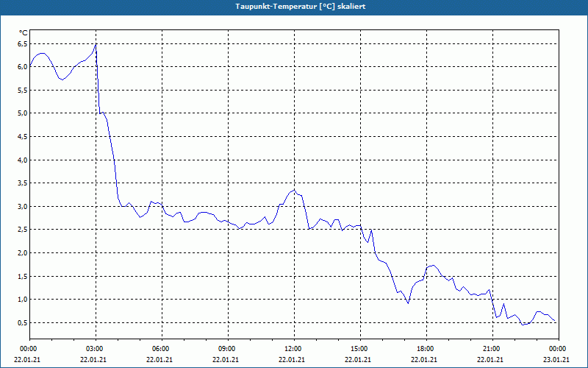Click the 18:00 time label

click(x=426, y=349)
